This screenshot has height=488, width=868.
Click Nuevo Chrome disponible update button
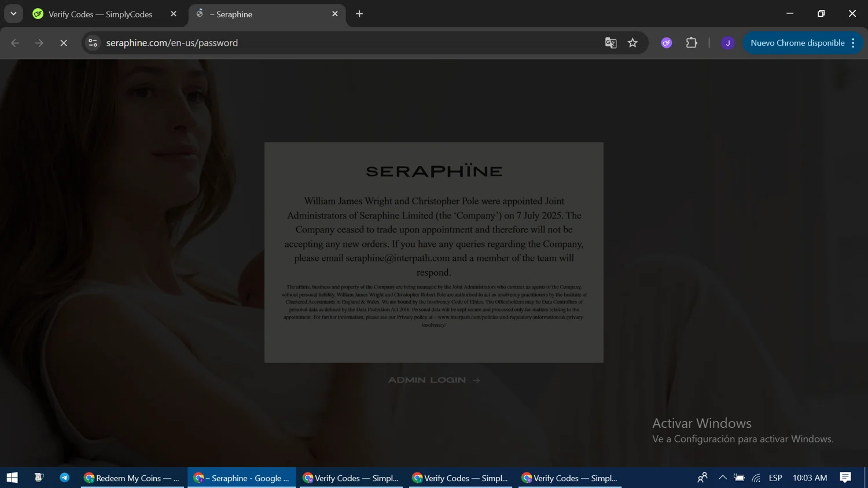pos(797,43)
